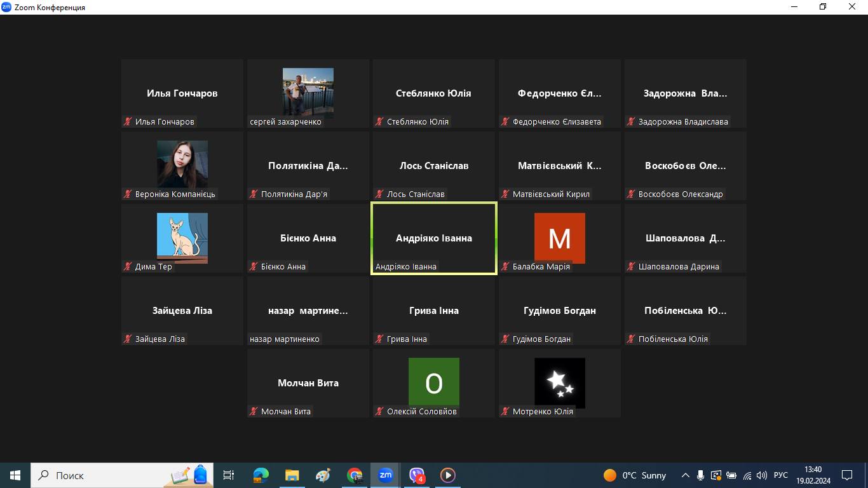Open Viber with 4 notifications
This screenshot has width=868, height=488.
click(417, 475)
